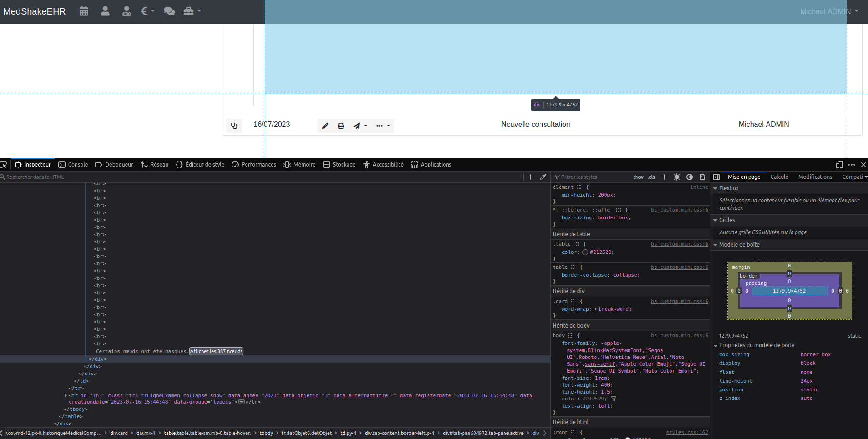Open the euro billing dropdown menu
868x439 pixels.
147,11
